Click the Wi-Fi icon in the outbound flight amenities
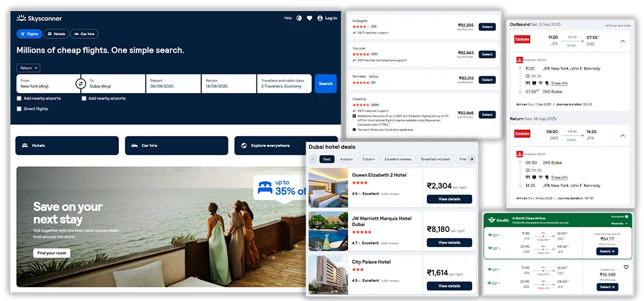This screenshot has height=301, width=644. click(541, 83)
